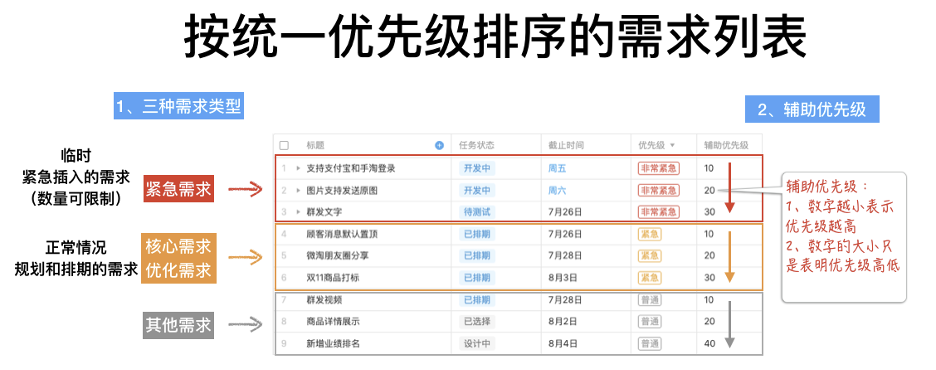Viewport: 936px width, 370px height.
Task: Open the task 群发视频
Action: (324, 300)
